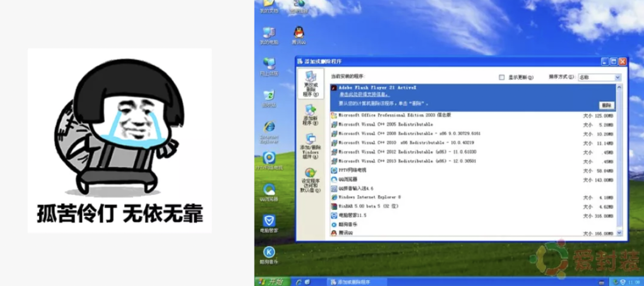Image resolution: width=644 pixels, height=286 pixels.
Task: Click Windows Internet Explorer 8 list icon
Action: [x=334, y=197]
